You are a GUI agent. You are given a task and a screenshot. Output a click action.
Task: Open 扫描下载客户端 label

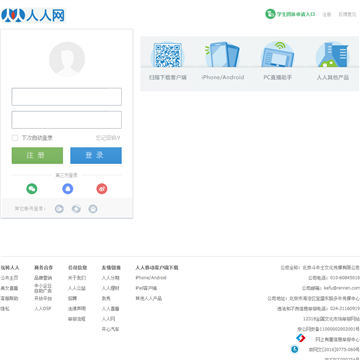tap(168, 77)
